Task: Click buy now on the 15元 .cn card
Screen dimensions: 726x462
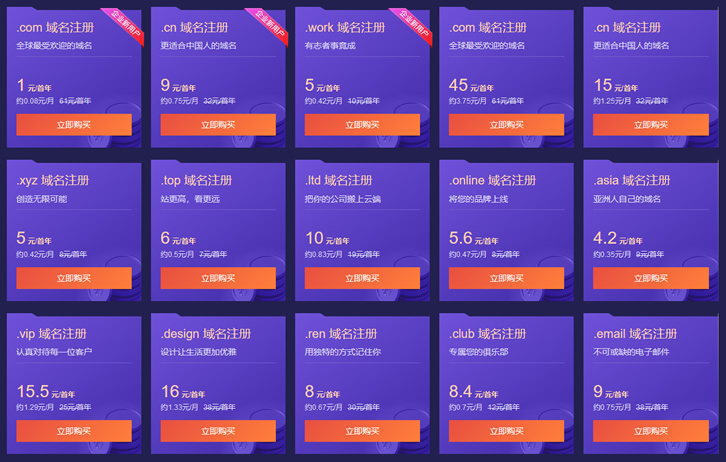Action: (650, 125)
